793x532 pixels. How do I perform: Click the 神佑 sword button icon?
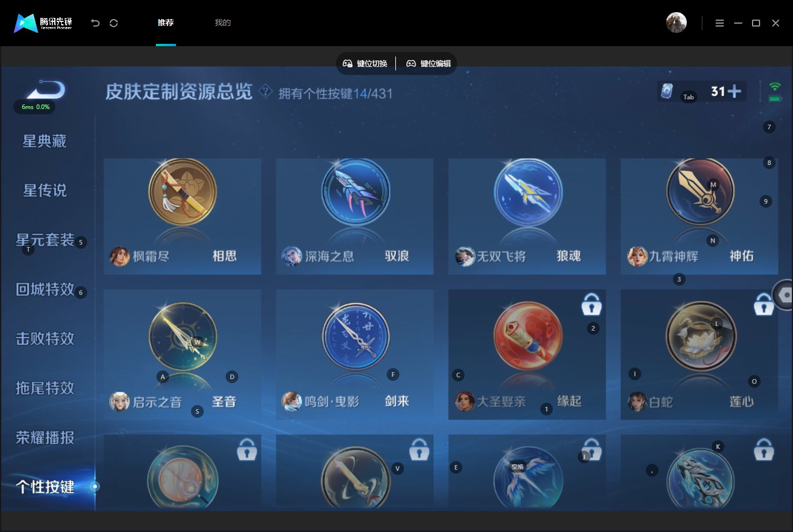700,192
